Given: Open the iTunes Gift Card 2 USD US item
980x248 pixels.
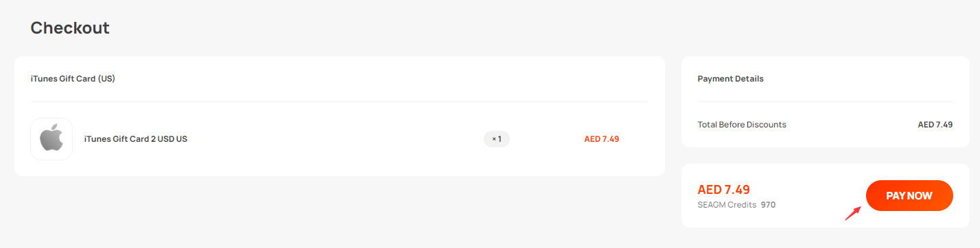Looking at the screenshot, I should [136, 139].
